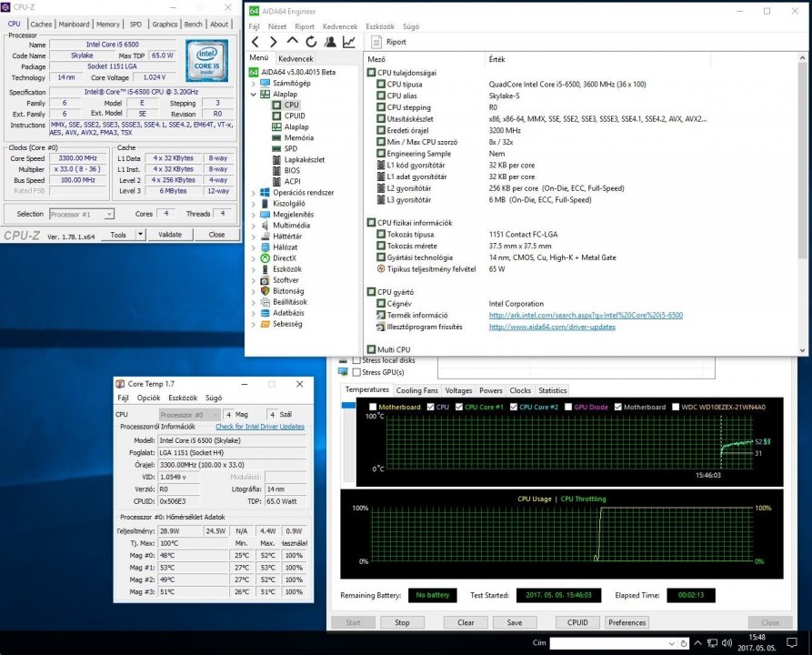Open the CPU-Z Tools dropdown arrow
This screenshot has width=812, height=655.
pyautogui.click(x=140, y=235)
